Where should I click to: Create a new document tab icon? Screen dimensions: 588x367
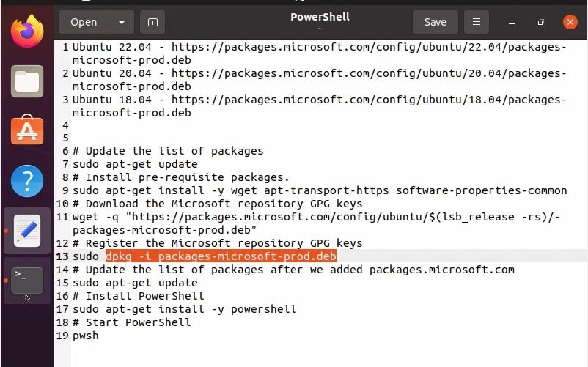coord(152,22)
